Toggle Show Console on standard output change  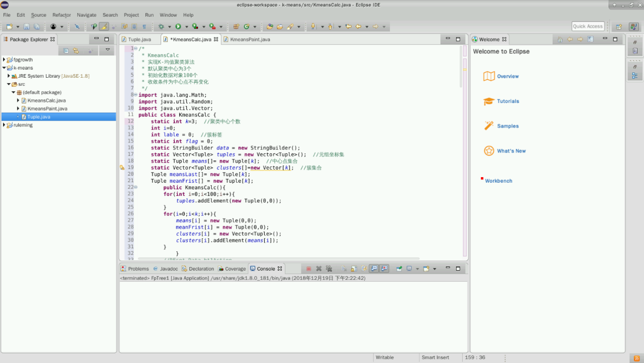coord(374,269)
